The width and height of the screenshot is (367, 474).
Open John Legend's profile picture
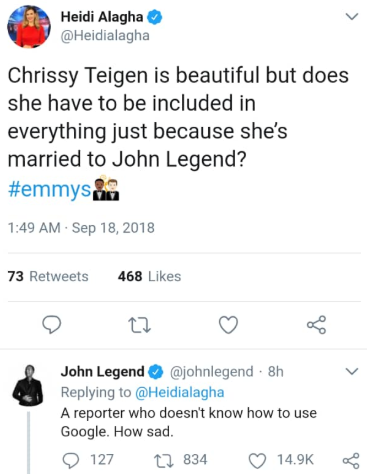click(x=28, y=385)
